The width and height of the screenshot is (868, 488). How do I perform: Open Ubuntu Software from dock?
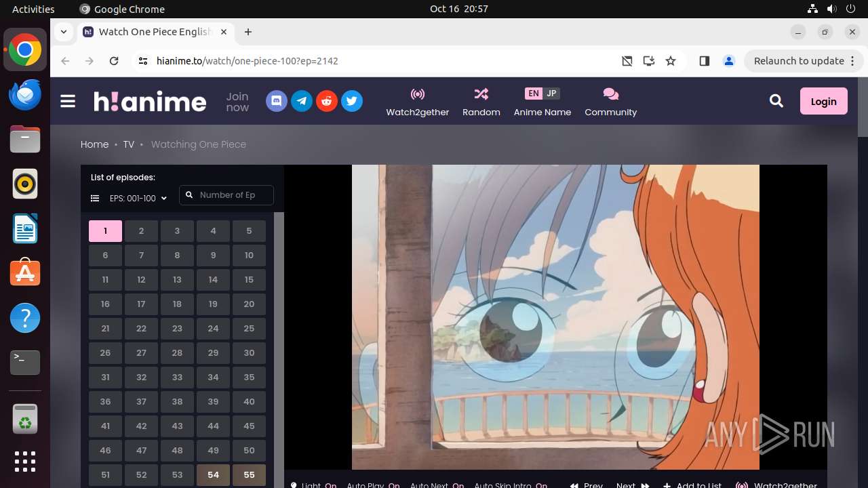(x=25, y=273)
